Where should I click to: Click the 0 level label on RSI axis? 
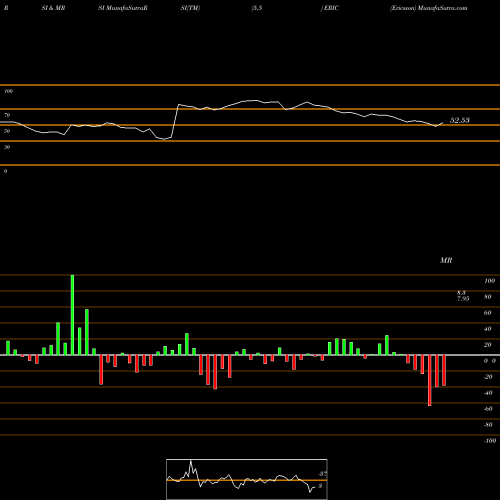[5, 171]
